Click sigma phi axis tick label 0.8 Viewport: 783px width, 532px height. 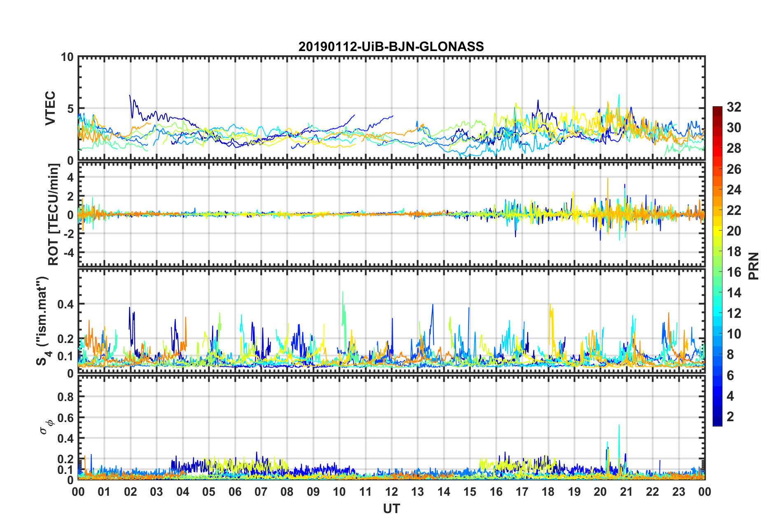point(65,397)
